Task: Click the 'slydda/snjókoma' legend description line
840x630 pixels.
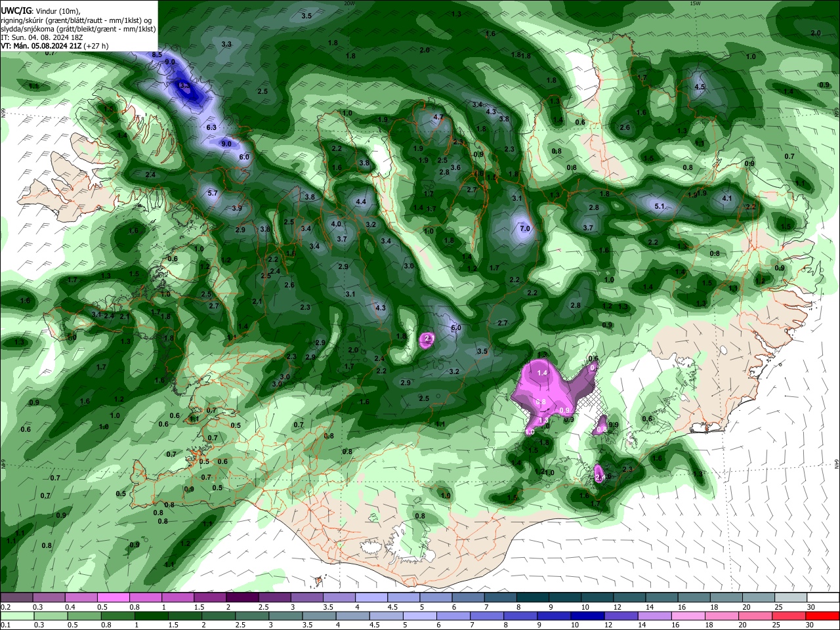Action: click(77, 29)
